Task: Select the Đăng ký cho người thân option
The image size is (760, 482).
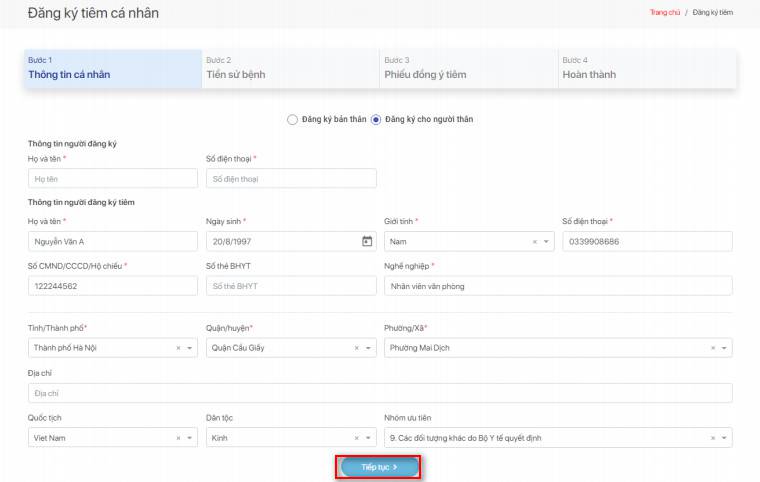Action: 376,119
